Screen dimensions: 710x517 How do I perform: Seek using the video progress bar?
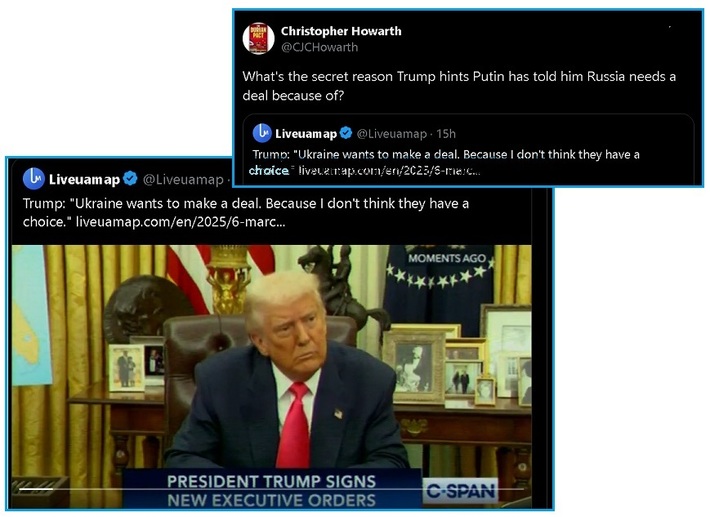click(272, 489)
